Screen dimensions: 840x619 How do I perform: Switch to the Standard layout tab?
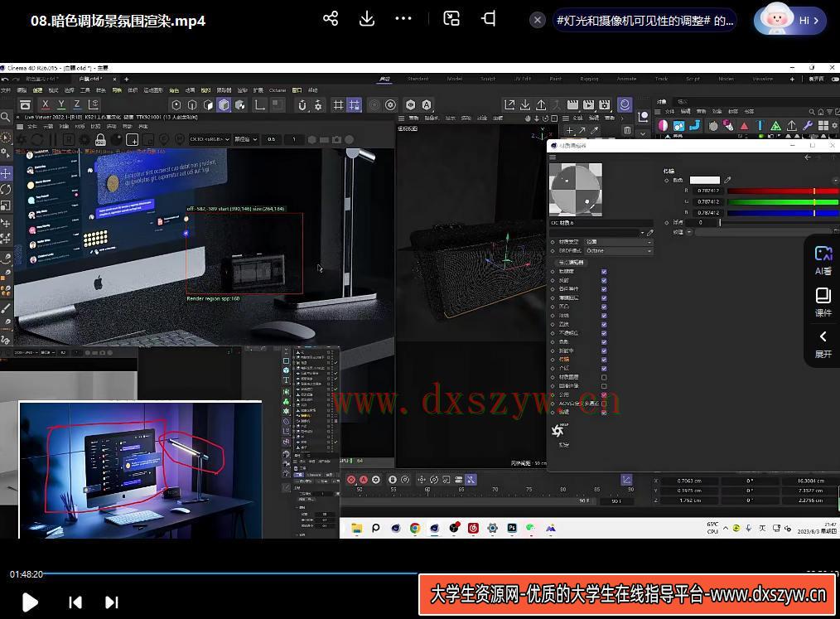[418, 79]
